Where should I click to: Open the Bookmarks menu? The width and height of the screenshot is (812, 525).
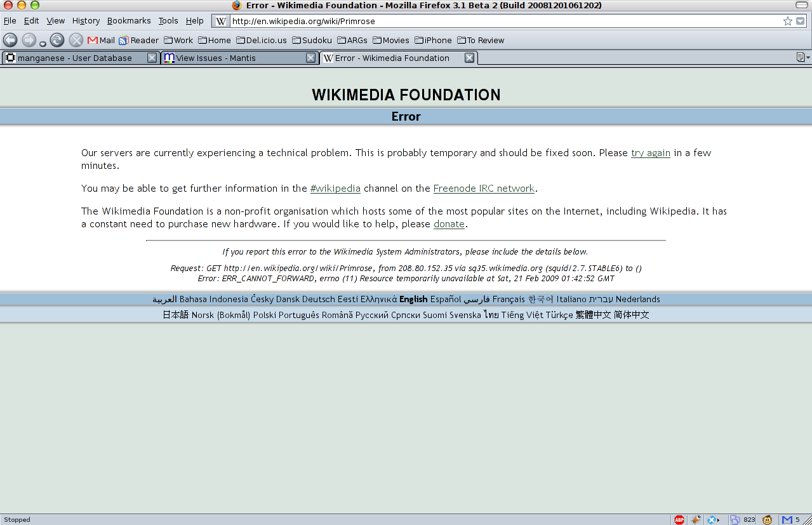tap(129, 20)
